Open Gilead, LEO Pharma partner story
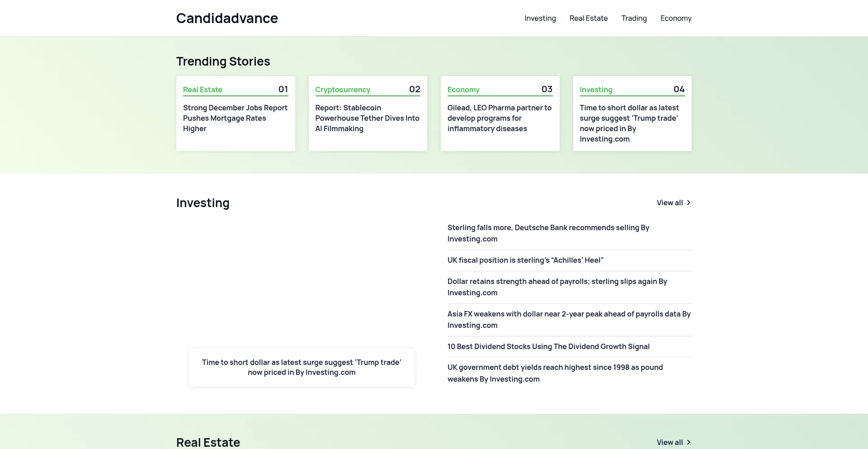The height and width of the screenshot is (449, 868). pos(499,118)
